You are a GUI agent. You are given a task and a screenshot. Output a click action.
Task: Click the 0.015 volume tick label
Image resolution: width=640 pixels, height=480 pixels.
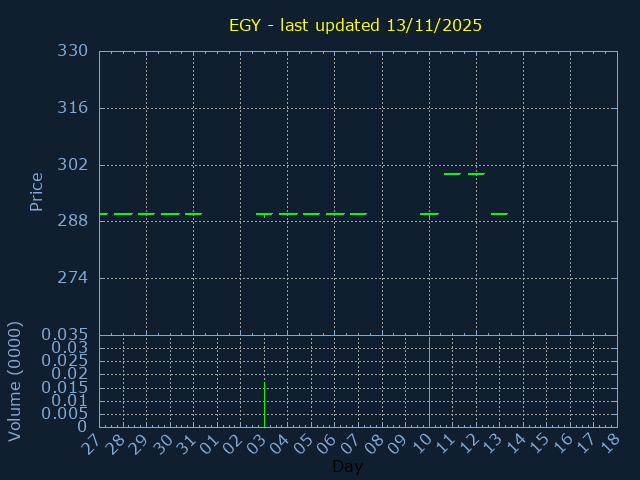pyautogui.click(x=64, y=387)
